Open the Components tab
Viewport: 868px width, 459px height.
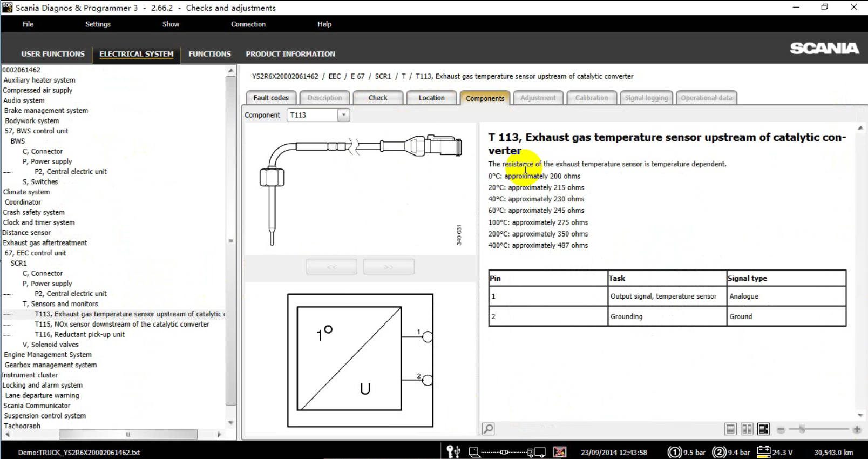[485, 98]
